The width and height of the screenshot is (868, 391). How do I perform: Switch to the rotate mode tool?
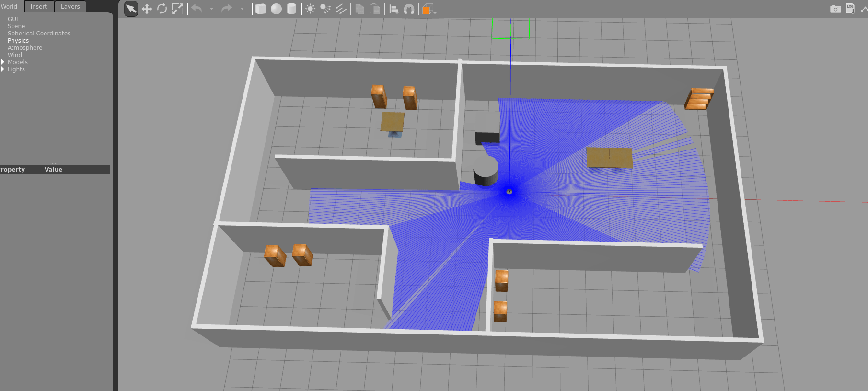click(x=162, y=9)
